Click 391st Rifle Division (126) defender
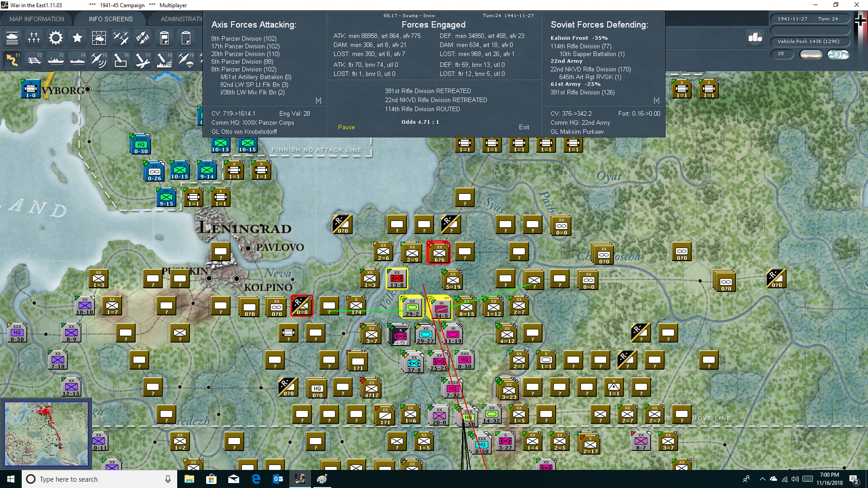868x488 pixels. [x=582, y=92]
